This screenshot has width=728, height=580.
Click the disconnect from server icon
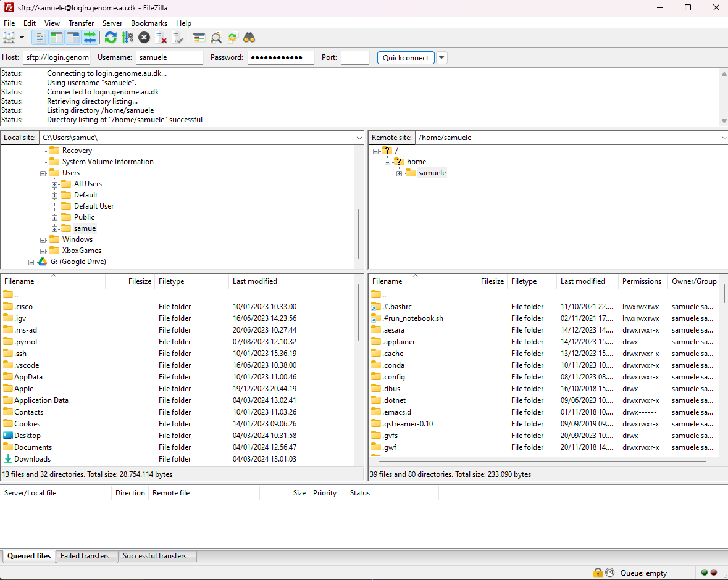(x=161, y=38)
